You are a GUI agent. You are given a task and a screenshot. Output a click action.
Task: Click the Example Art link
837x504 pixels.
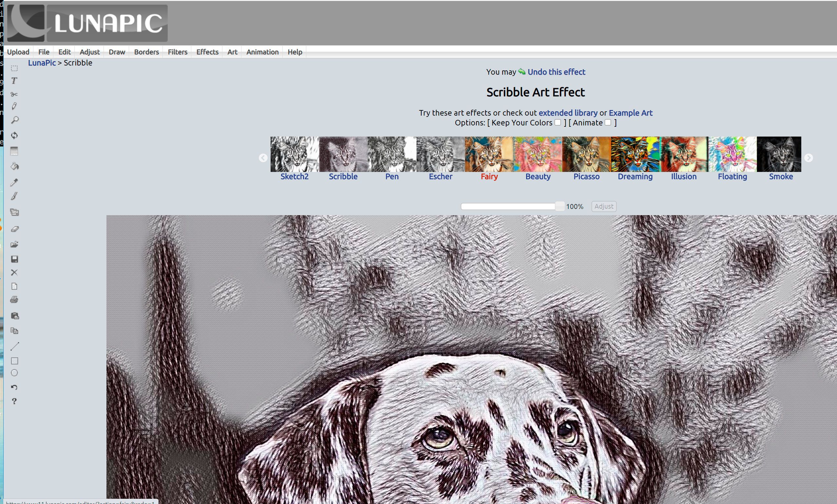tap(630, 112)
